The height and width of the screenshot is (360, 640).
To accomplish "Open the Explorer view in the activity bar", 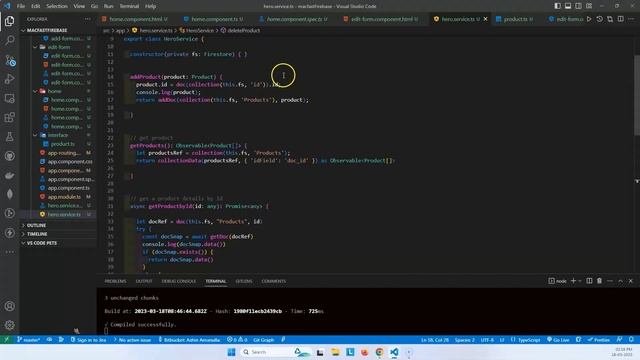I will (9, 21).
